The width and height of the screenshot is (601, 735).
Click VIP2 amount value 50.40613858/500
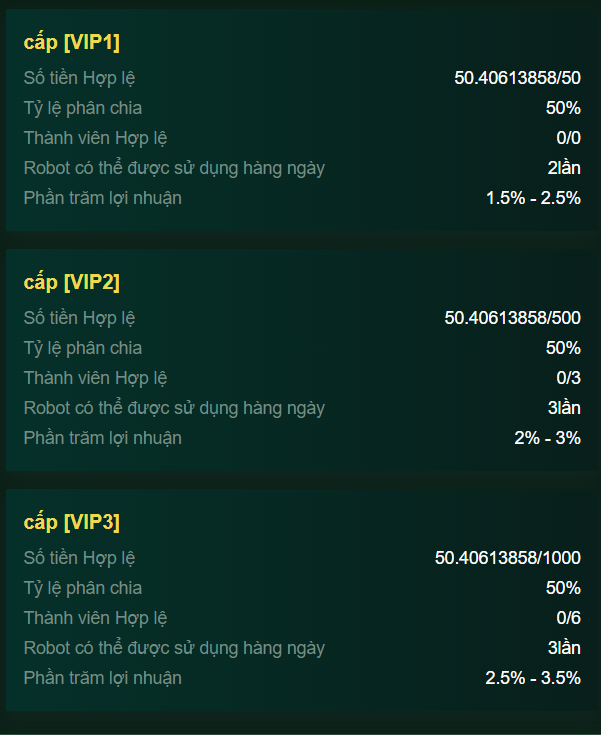point(512,318)
